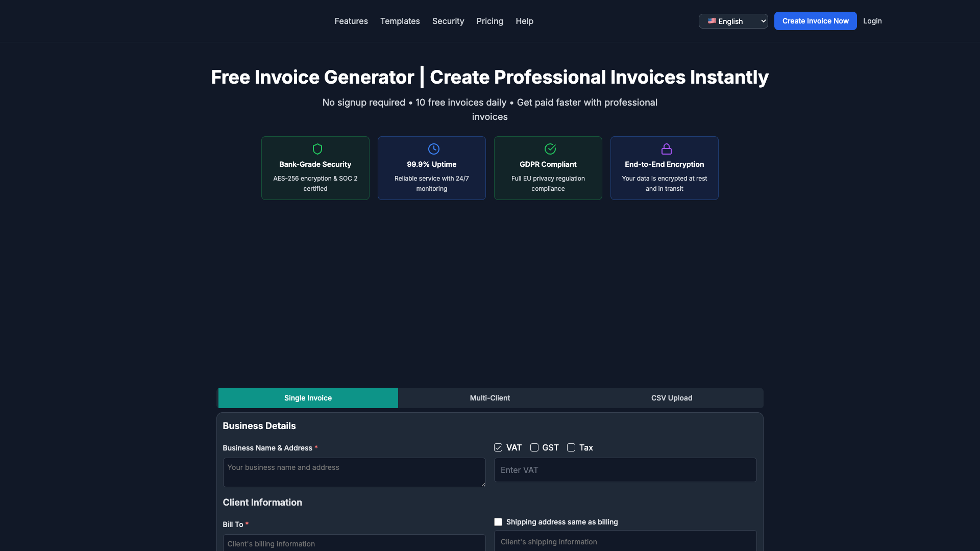The width and height of the screenshot is (980, 551).
Task: Click the US flag in the language selector
Action: tap(713, 21)
